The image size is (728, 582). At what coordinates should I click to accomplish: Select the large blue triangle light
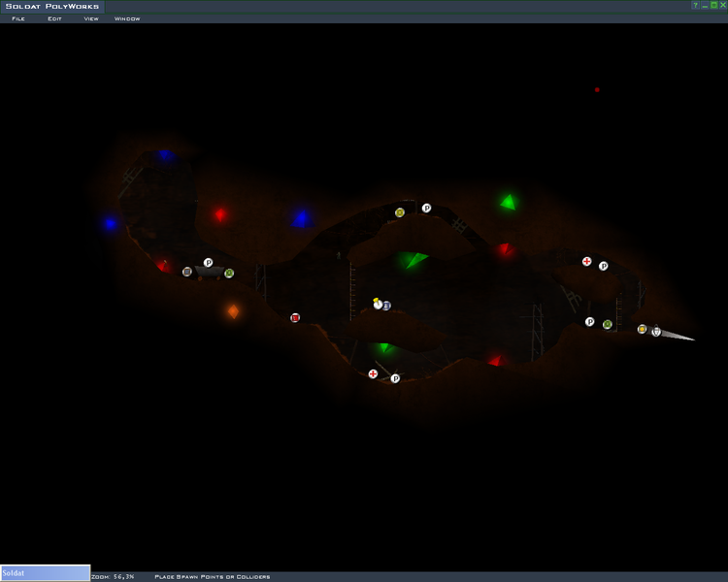302,219
